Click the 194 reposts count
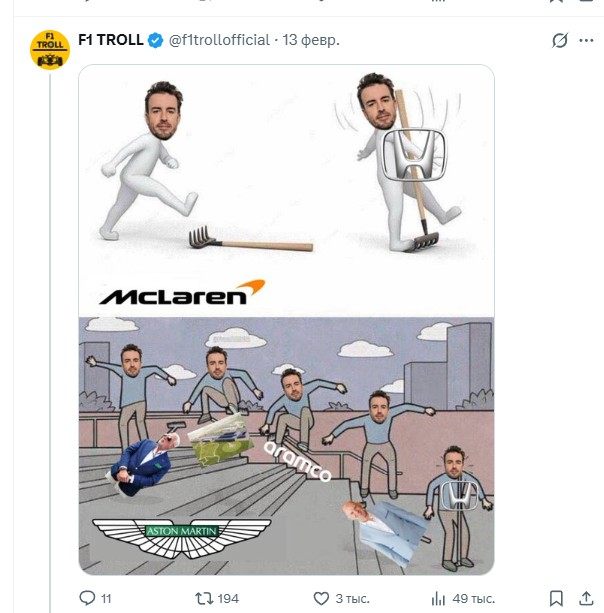Viewport: 604px width, 613px height. pos(228,598)
